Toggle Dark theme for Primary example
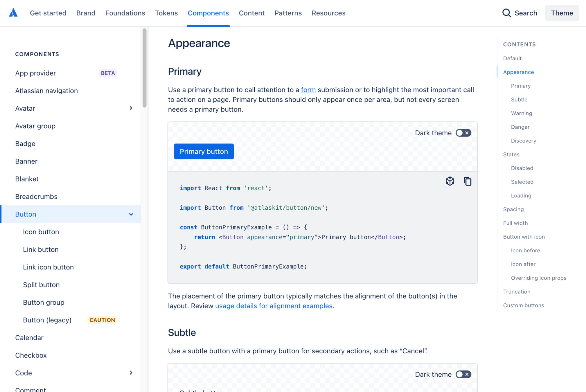Viewport: 586px width, 392px height. coord(463,133)
